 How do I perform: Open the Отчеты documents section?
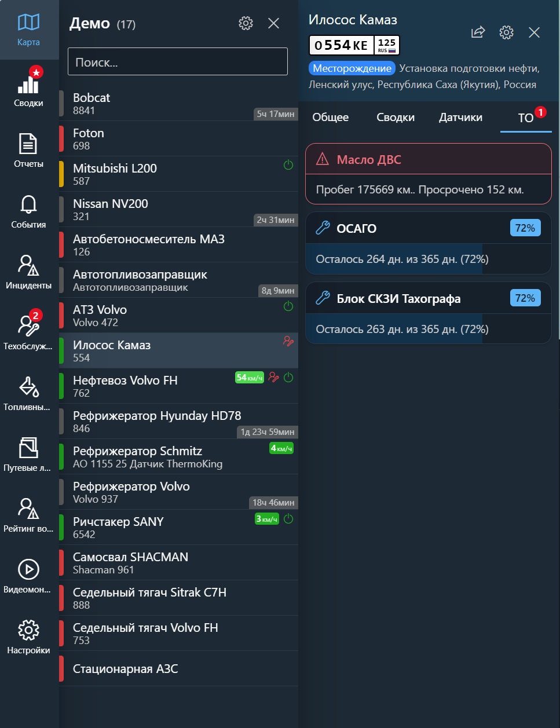(x=28, y=149)
